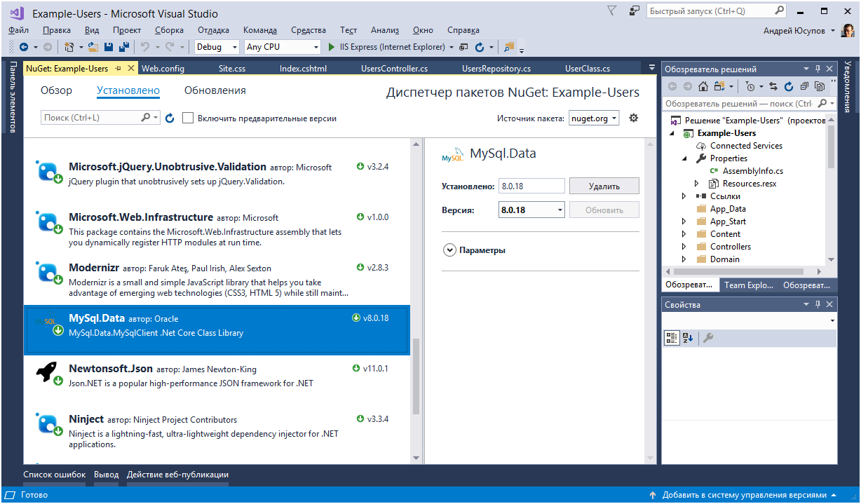Open NuGet settings gear icon
Image resolution: width=861 pixels, height=504 pixels.
point(634,118)
